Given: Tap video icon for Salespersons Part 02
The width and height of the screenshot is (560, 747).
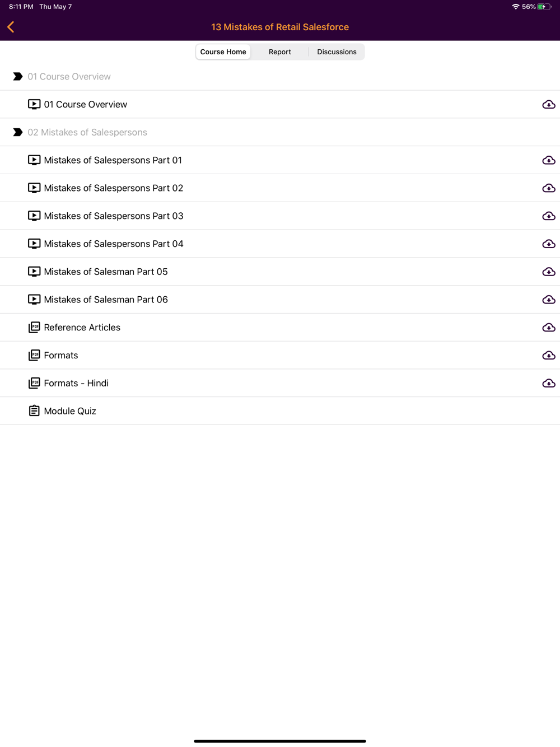Looking at the screenshot, I should pos(34,188).
